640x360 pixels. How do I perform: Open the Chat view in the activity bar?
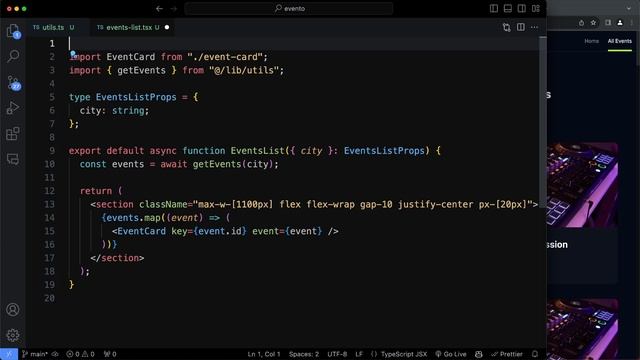point(13,159)
